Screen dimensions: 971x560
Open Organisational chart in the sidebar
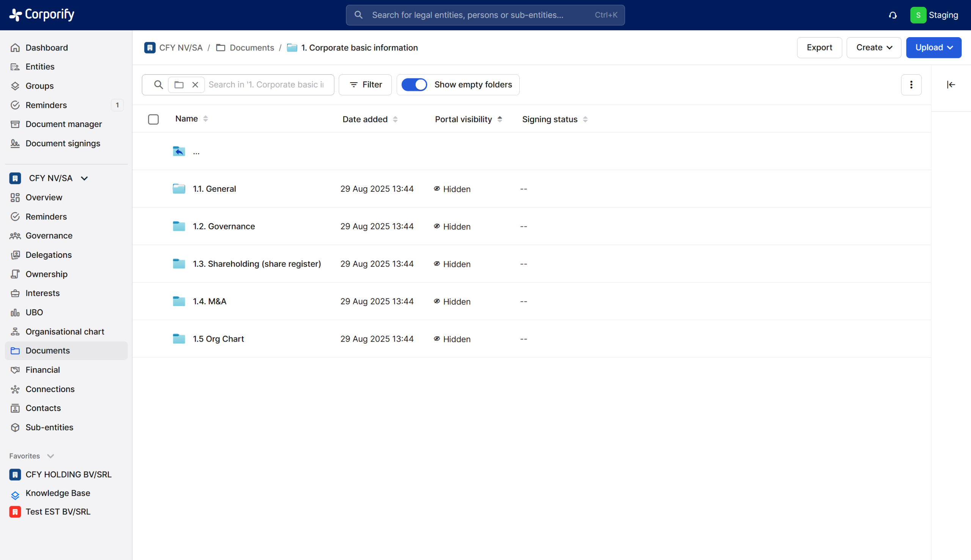pyautogui.click(x=64, y=331)
